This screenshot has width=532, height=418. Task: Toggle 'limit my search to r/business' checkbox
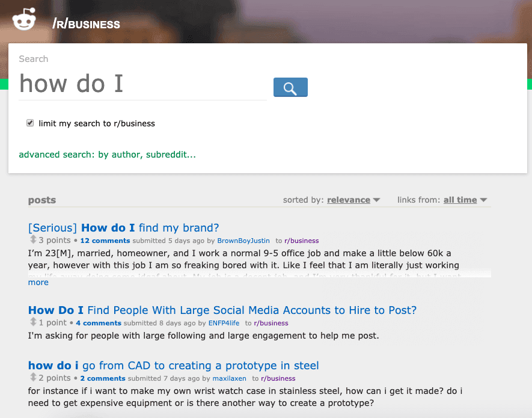pyautogui.click(x=30, y=123)
